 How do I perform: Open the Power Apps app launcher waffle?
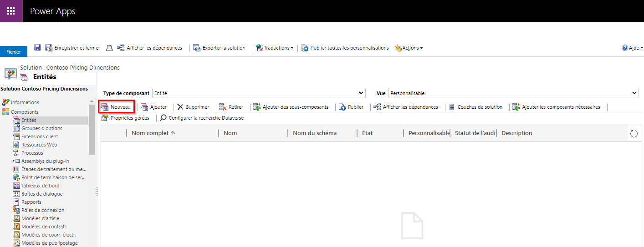pyautogui.click(x=11, y=11)
